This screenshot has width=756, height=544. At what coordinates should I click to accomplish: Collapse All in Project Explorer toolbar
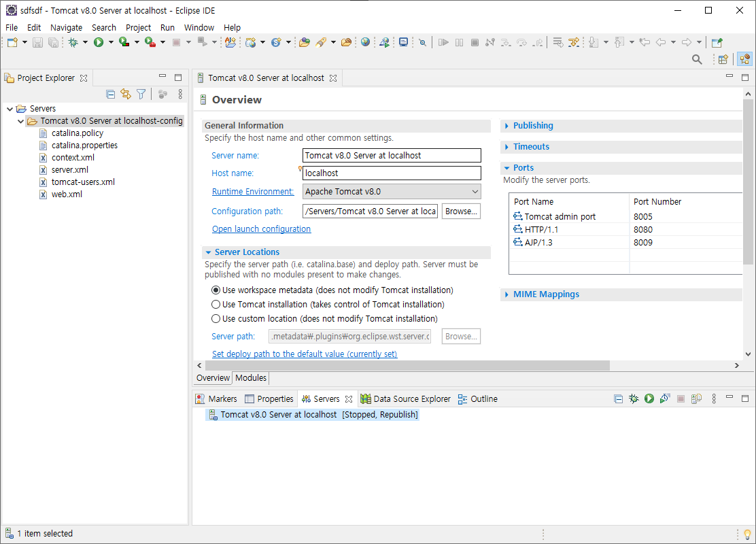pos(110,94)
